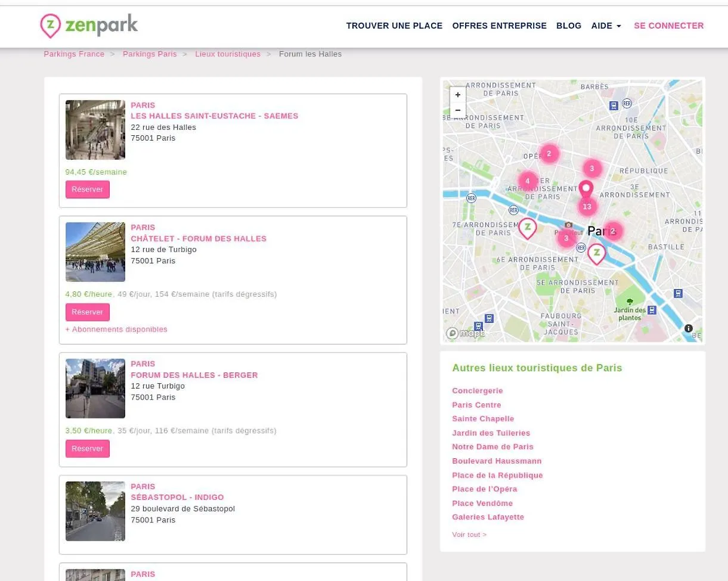The width and height of the screenshot is (728, 581).
Task: Select Zenpark pin beside 7e Arrondissement label
Action: coord(528,228)
